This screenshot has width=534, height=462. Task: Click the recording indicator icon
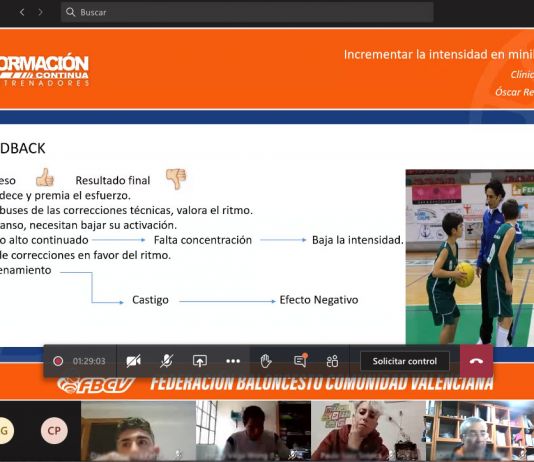tap(58, 361)
